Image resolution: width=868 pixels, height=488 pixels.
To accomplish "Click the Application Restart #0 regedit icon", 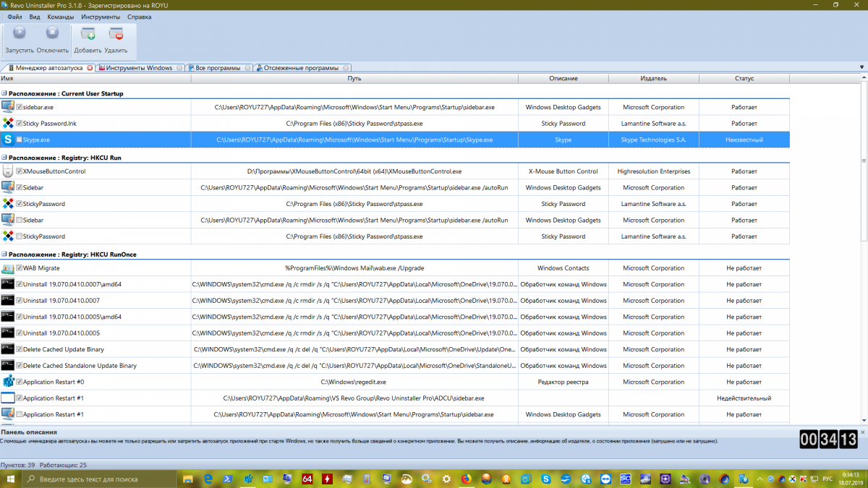I will (x=8, y=382).
